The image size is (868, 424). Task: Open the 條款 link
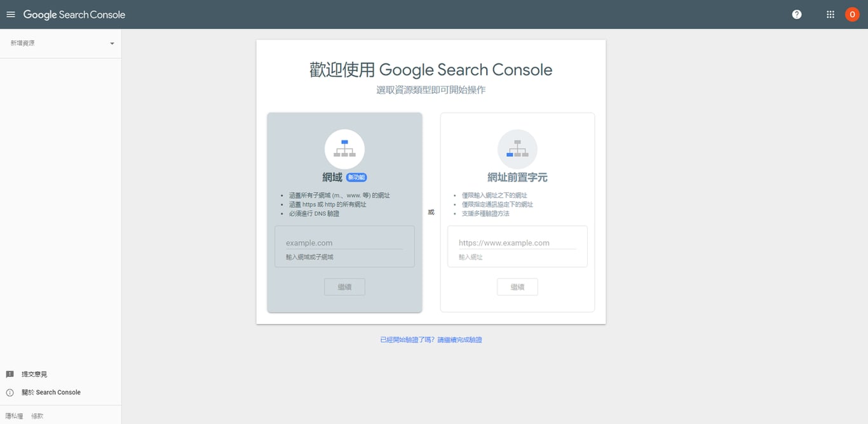(37, 416)
